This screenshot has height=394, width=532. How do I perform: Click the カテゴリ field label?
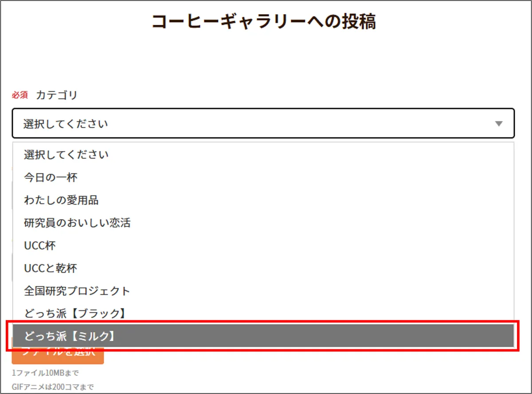pos(57,95)
